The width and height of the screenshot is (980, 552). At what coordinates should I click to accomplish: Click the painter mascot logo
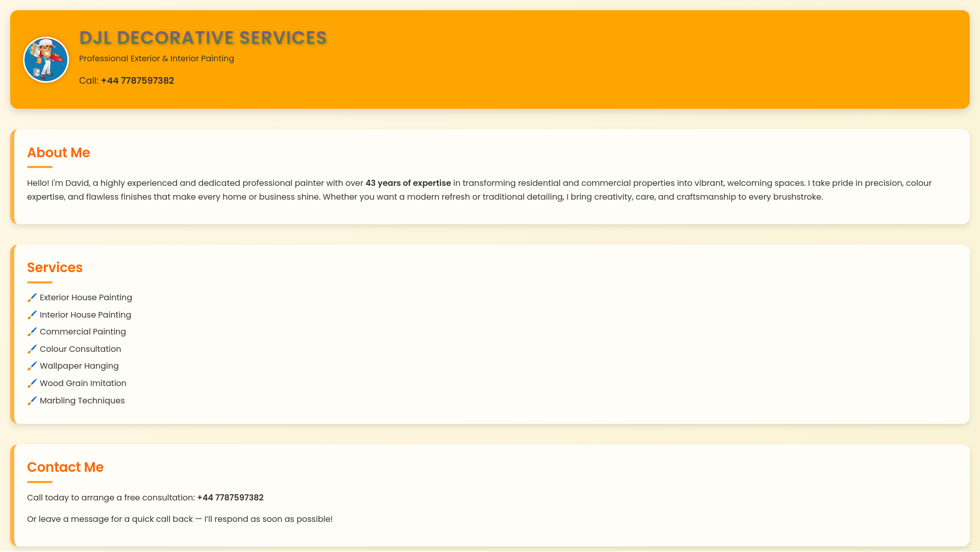click(46, 60)
